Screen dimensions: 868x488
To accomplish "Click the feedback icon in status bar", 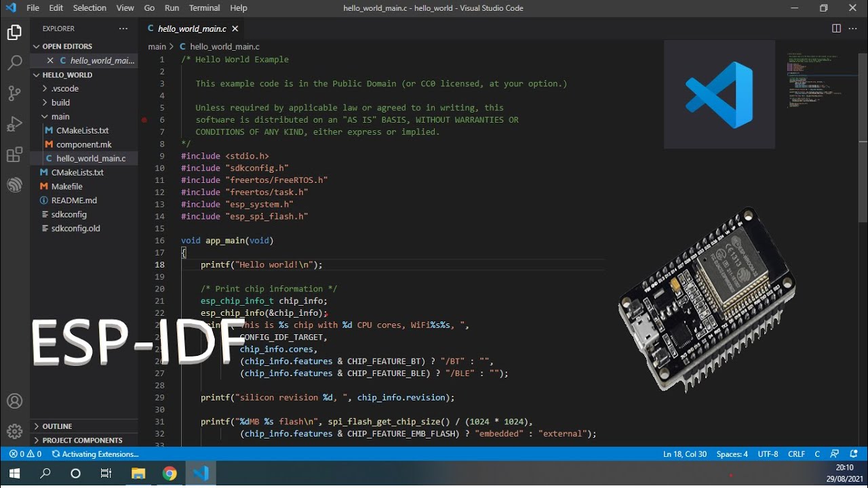I will [x=835, y=454].
